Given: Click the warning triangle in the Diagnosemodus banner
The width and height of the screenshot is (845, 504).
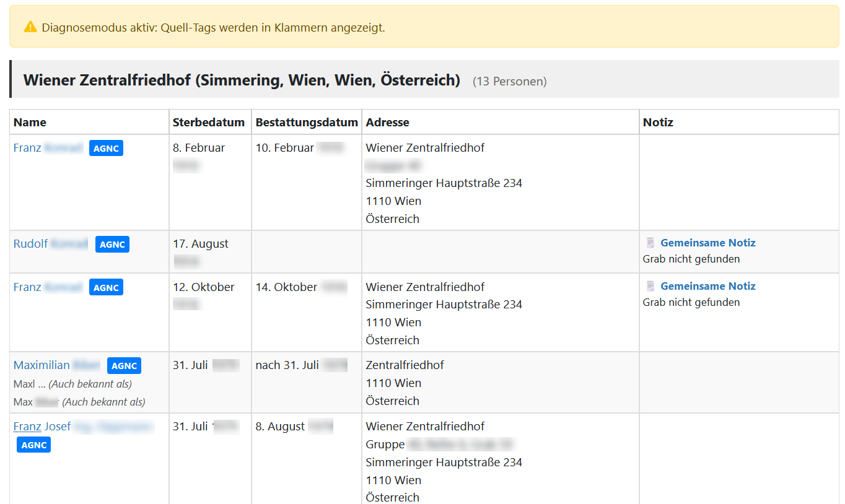Looking at the screenshot, I should (29, 27).
